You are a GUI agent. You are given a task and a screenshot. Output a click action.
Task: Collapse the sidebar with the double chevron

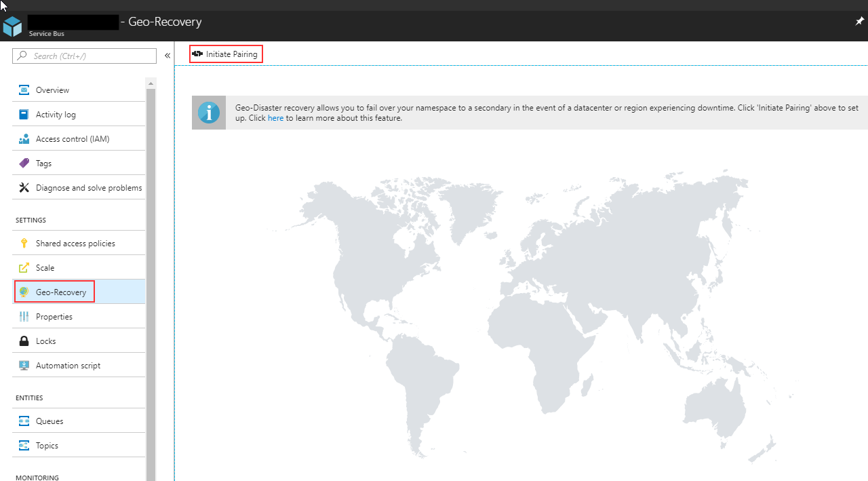click(167, 56)
